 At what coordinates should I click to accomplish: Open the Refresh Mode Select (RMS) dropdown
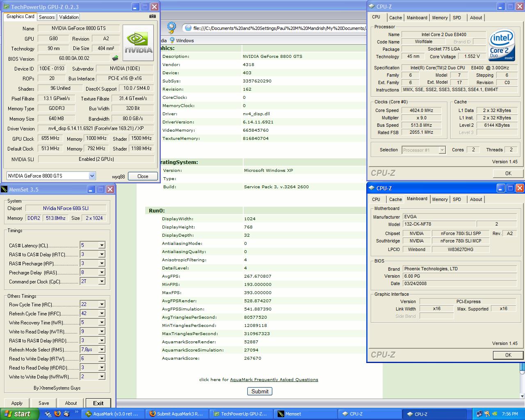point(102,349)
